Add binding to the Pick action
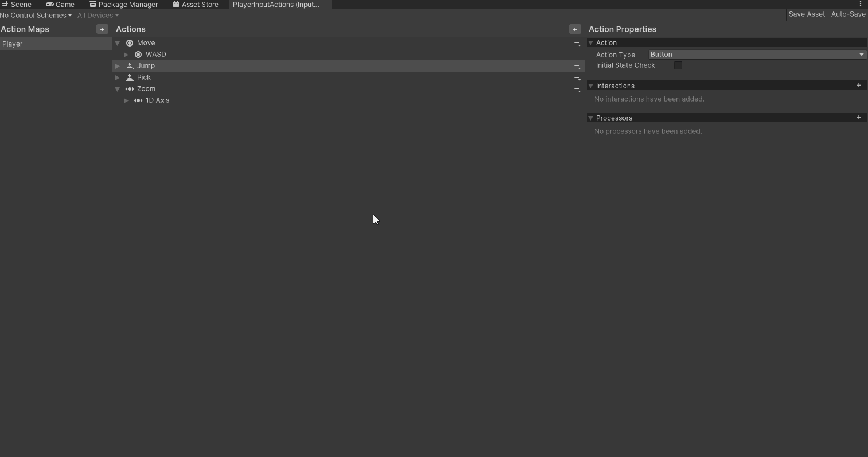Image resolution: width=868 pixels, height=457 pixels. point(577,78)
